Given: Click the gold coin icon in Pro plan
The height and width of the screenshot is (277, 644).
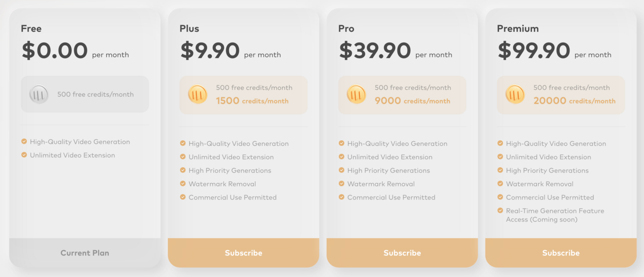Looking at the screenshot, I should point(356,94).
